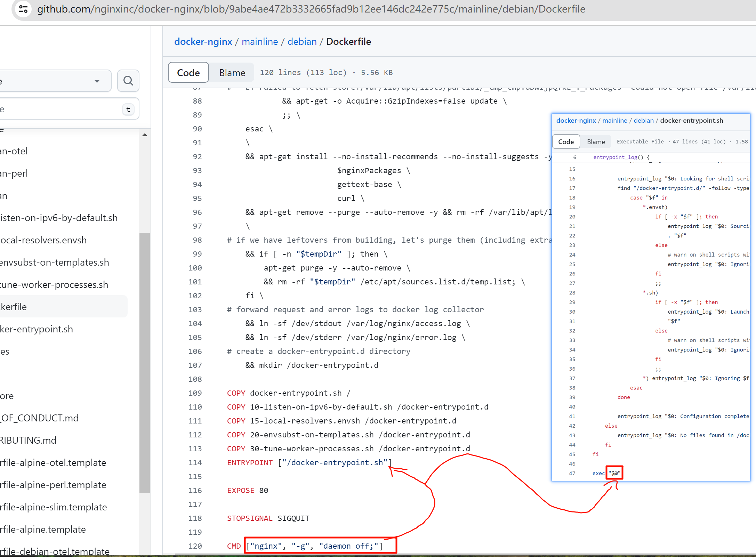Open the CONTRIBUTING.md file
756x557 pixels.
click(x=28, y=440)
